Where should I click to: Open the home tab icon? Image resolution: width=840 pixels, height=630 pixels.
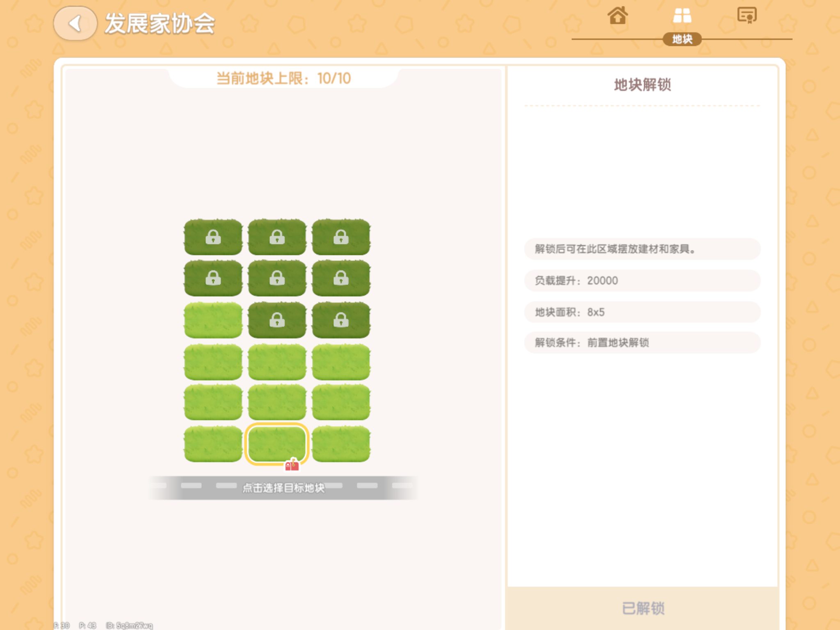point(618,16)
